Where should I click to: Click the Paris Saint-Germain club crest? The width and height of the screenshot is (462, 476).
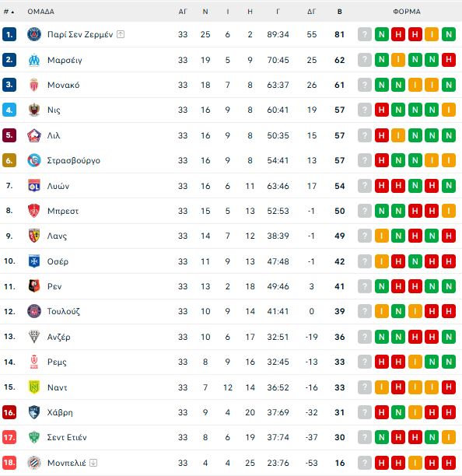34,34
